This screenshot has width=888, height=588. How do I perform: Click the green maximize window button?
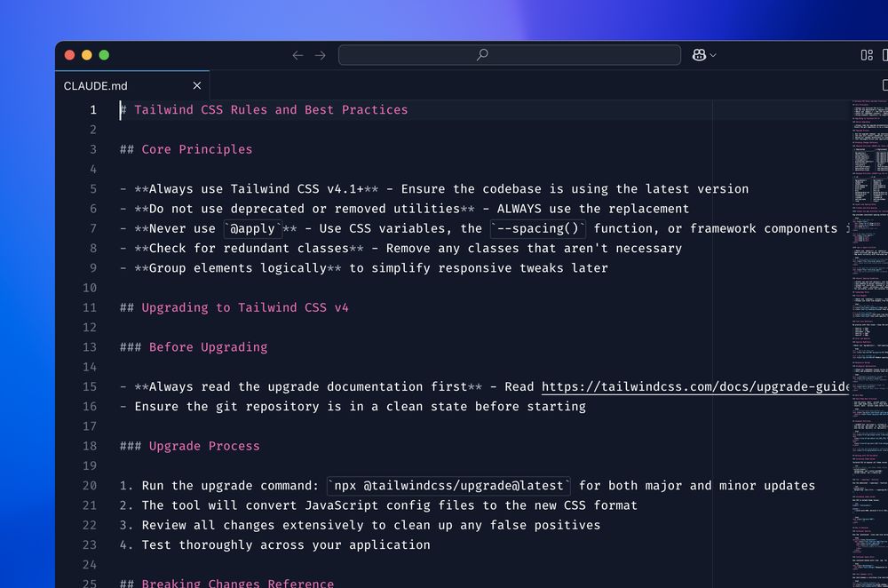pos(104,55)
